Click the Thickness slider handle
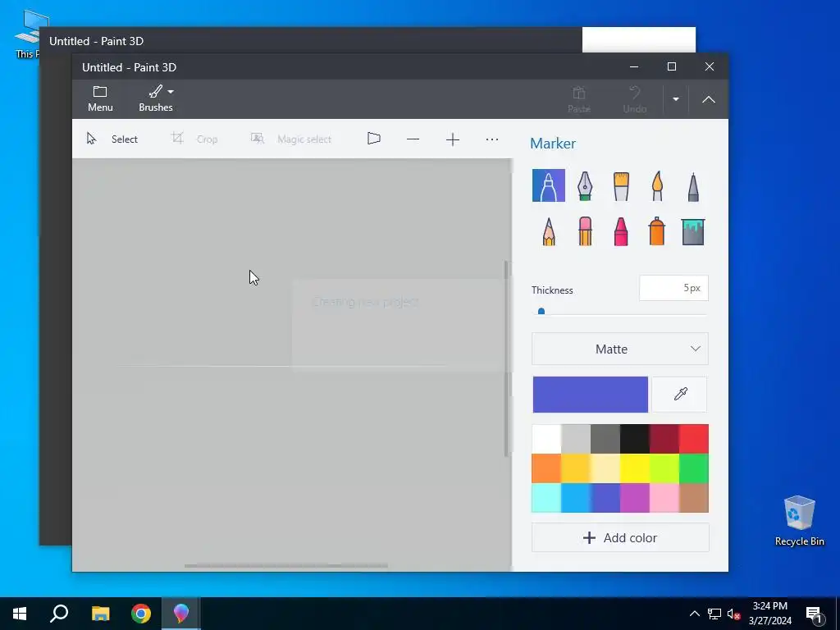The image size is (840, 630). 541,311
